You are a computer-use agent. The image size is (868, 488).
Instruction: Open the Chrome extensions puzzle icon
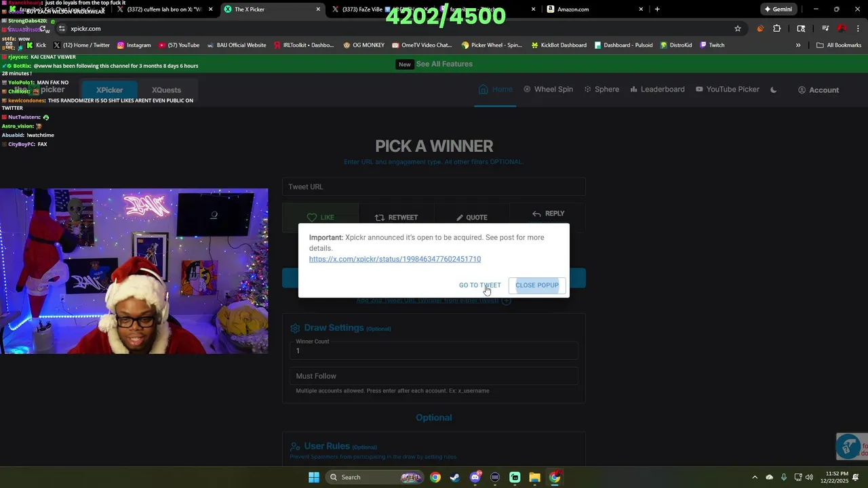[777, 28]
